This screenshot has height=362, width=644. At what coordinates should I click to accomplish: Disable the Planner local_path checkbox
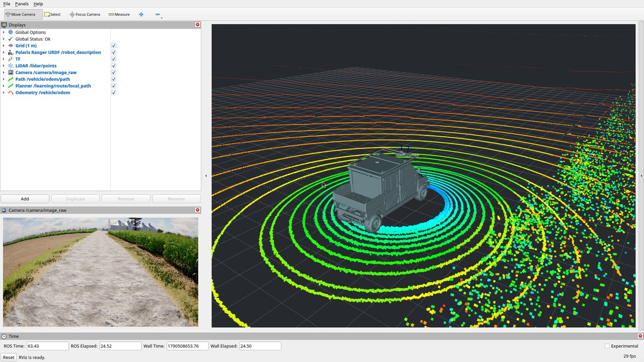pyautogui.click(x=114, y=86)
